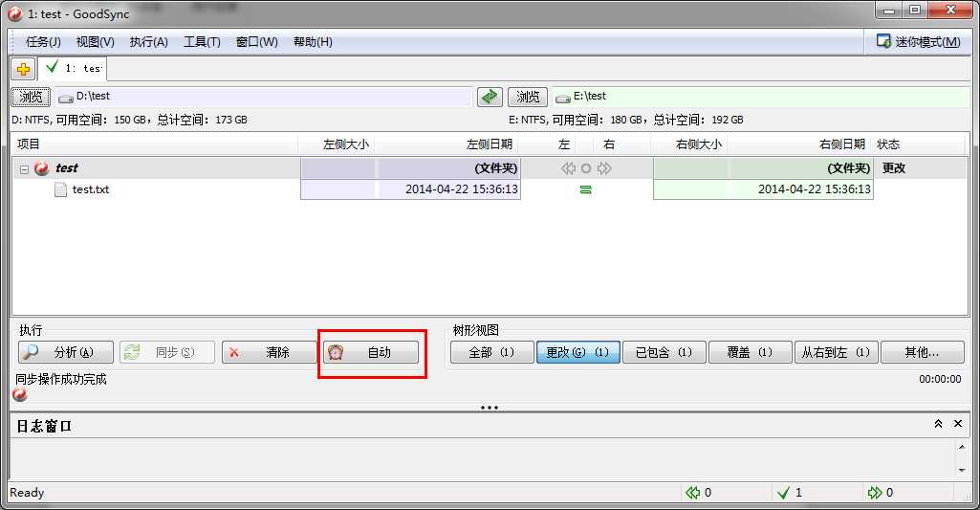
Task: Select the test folder row
Action: pyautogui.click(x=490, y=168)
